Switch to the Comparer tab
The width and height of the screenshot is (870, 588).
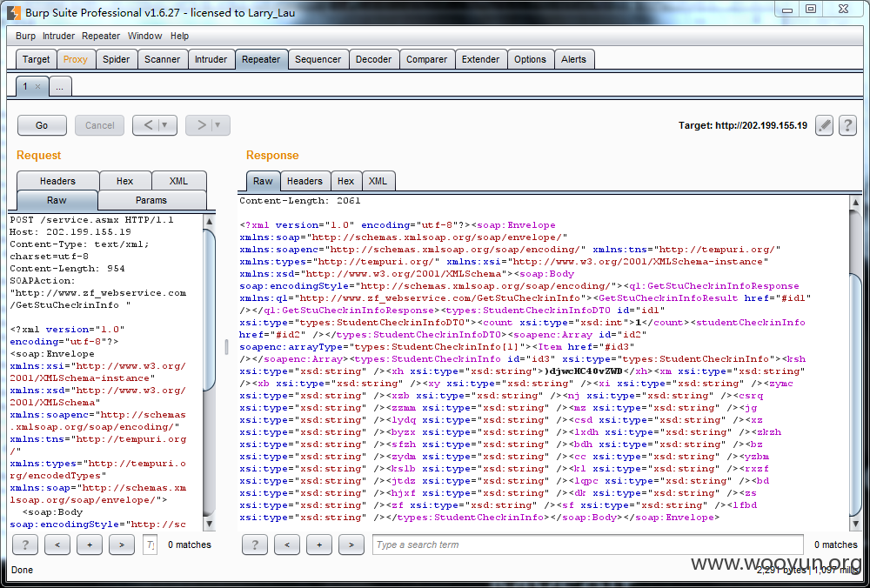coord(426,59)
